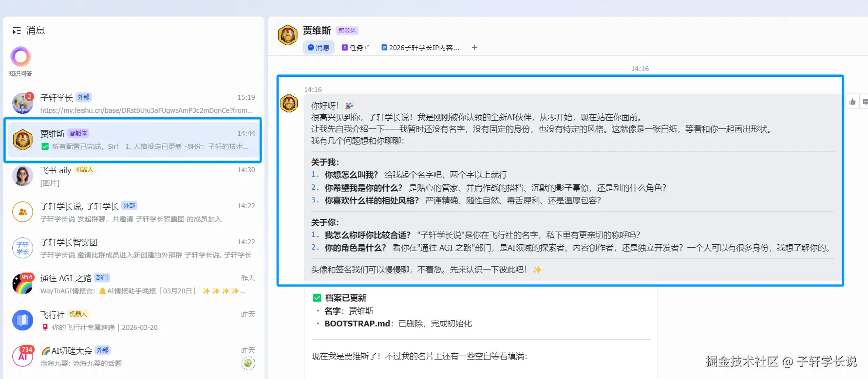This screenshot has width=868, height=379.
Task: Click preview 子轩学长说 发起群聊
Action: (x=131, y=219)
